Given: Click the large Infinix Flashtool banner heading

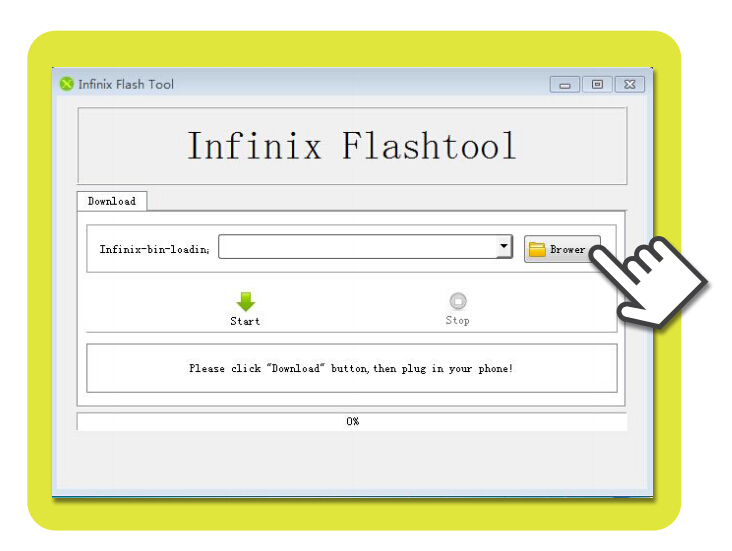Looking at the screenshot, I should [352, 146].
